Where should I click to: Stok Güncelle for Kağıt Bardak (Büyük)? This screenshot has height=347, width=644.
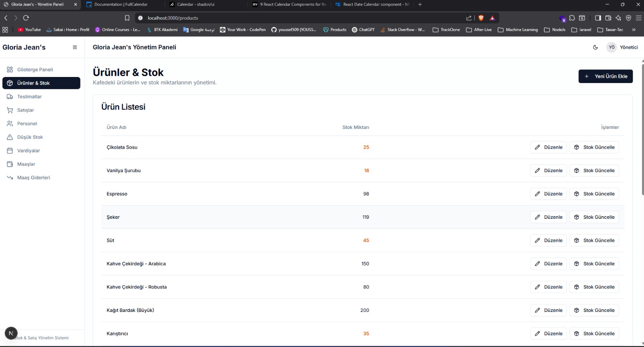(x=594, y=310)
